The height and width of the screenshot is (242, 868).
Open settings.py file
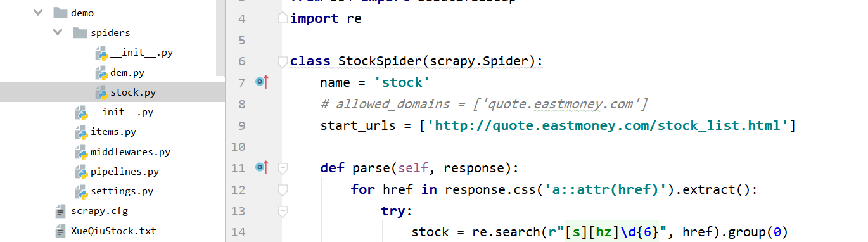click(x=122, y=191)
